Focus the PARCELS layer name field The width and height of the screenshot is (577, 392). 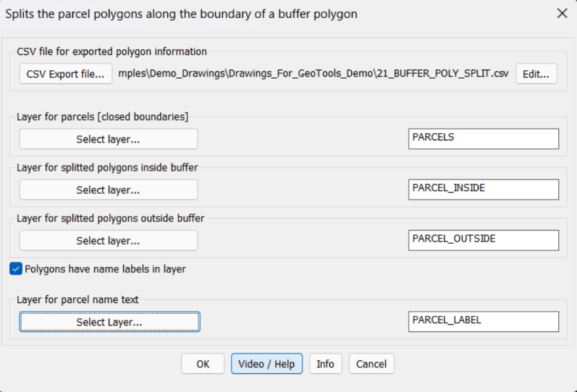(483, 139)
